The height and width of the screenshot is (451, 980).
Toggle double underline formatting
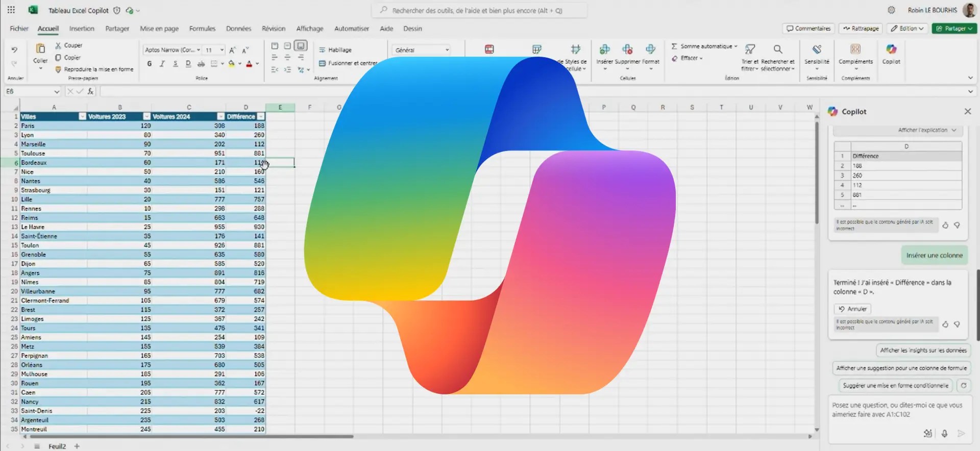click(188, 64)
